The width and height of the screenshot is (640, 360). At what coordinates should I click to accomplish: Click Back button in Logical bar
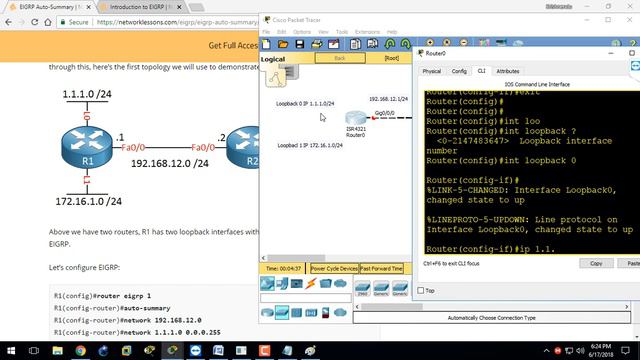tap(340, 58)
